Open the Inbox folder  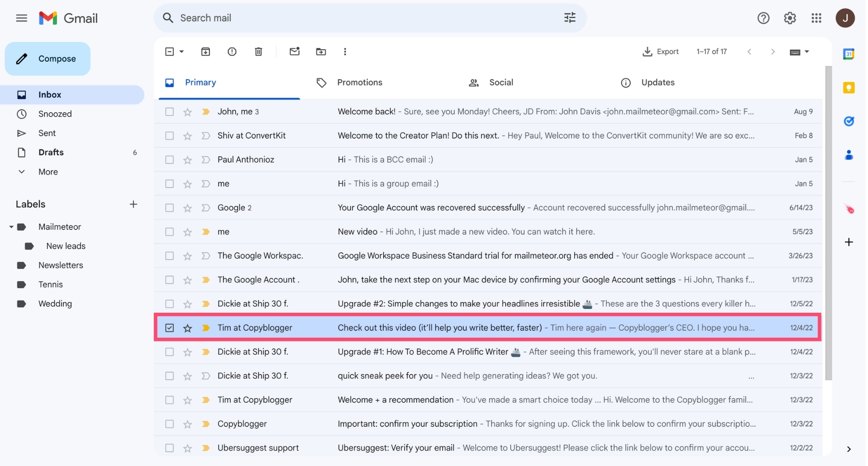pyautogui.click(x=72, y=95)
